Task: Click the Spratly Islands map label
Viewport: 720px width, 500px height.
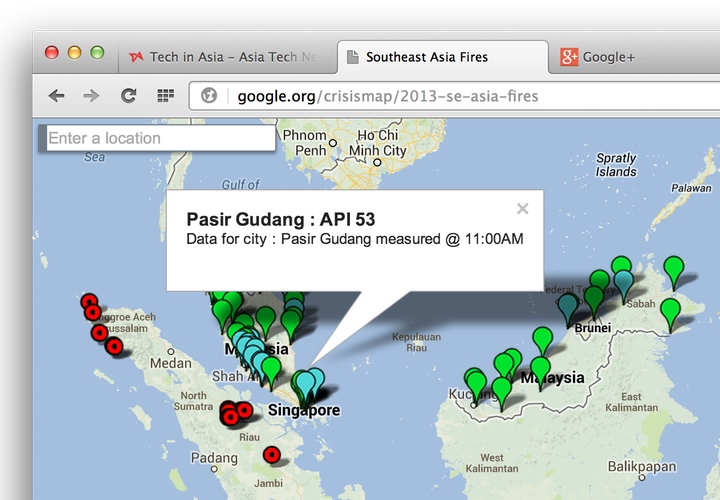Action: coord(616,164)
